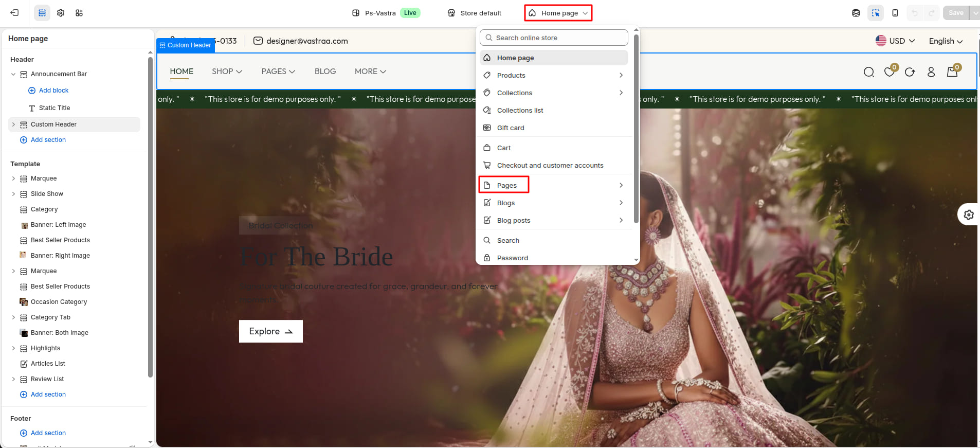Open the Sections panel icon

(42, 13)
